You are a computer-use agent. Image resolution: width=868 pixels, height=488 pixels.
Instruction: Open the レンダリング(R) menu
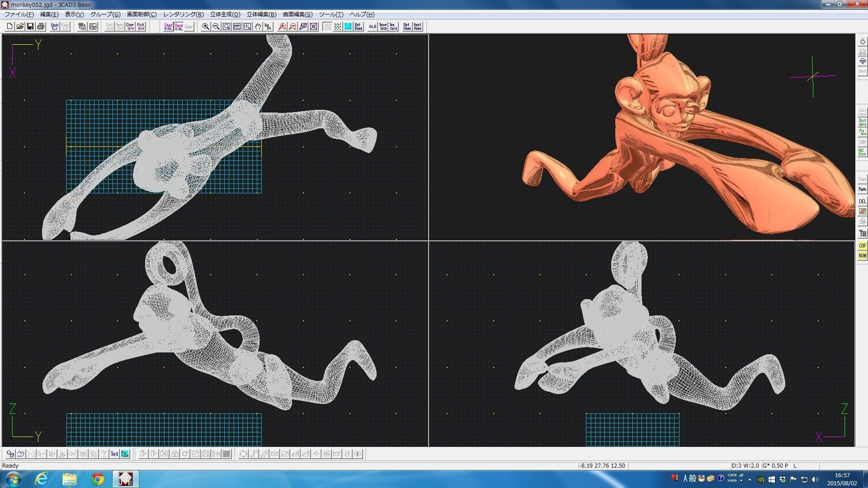[183, 14]
